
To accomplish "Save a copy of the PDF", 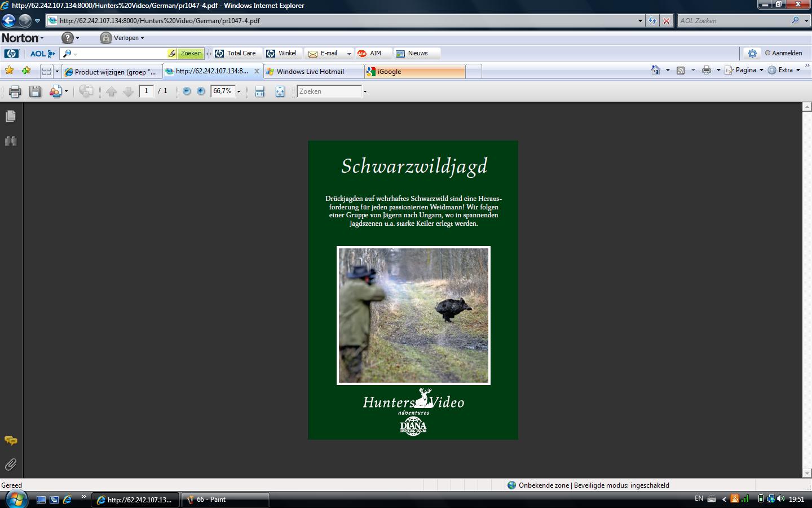I will [x=35, y=91].
